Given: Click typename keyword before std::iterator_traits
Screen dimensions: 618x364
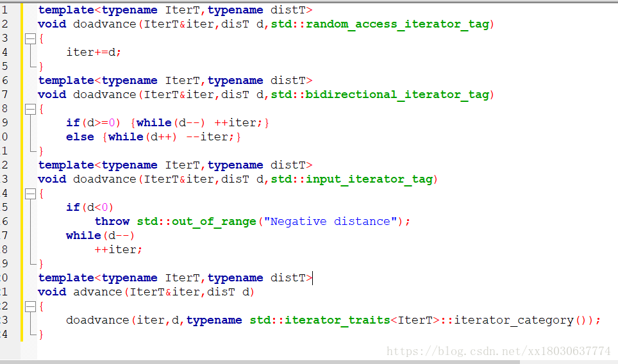Looking at the screenshot, I should pos(214,320).
